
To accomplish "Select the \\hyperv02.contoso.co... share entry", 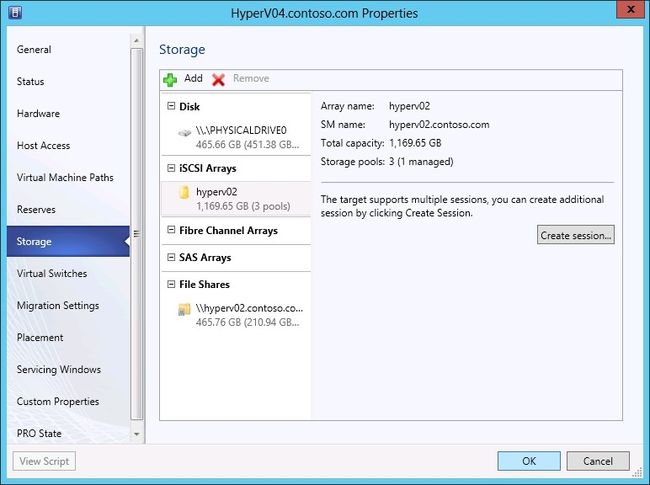I will click(x=250, y=308).
